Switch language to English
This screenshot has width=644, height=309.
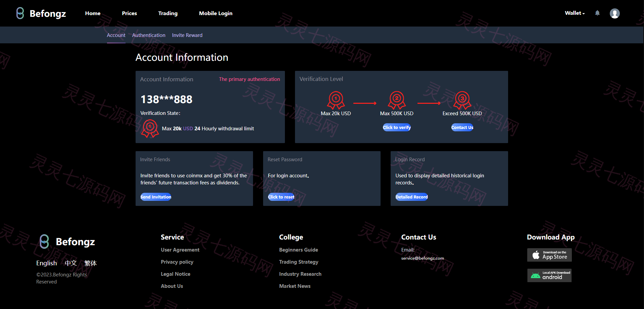point(47,263)
